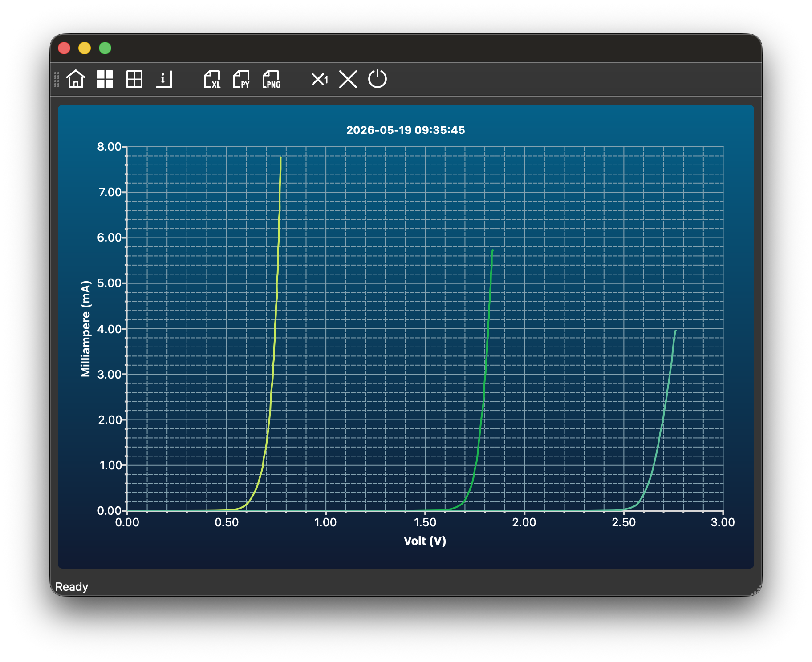Maximize window with the green button
812x662 pixels.
coord(105,48)
